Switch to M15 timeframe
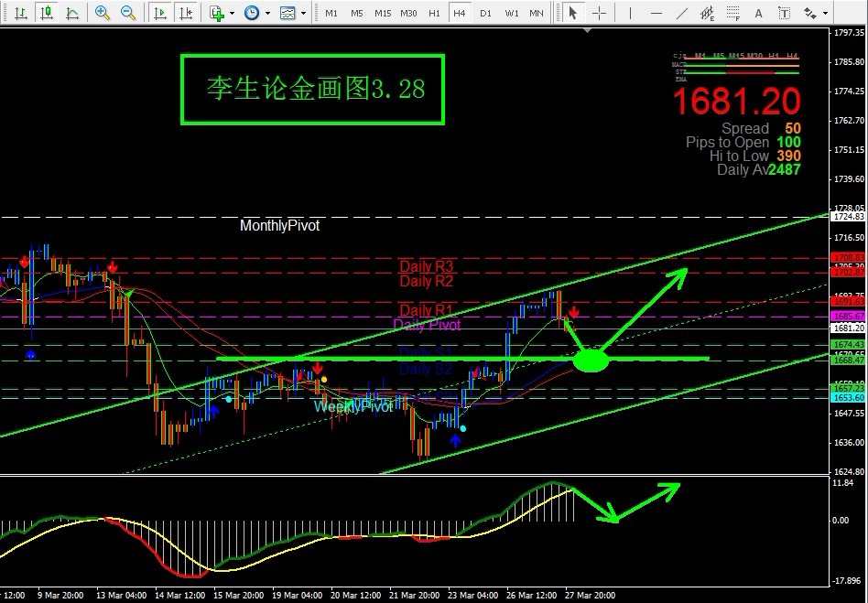The image size is (868, 603). click(383, 13)
